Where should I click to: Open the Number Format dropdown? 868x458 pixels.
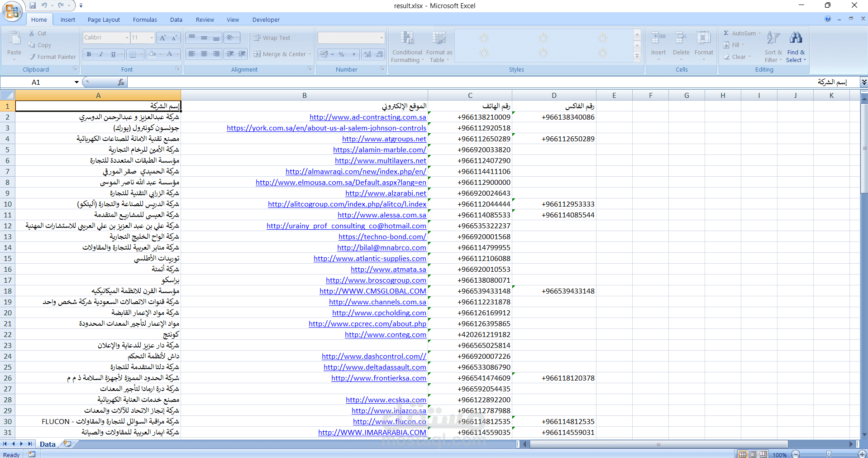pyautogui.click(x=382, y=38)
